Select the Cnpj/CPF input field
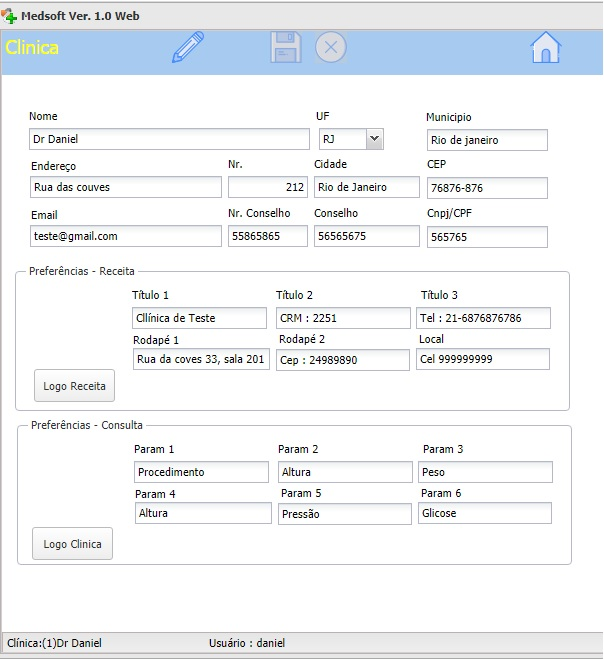The image size is (604, 659). (x=487, y=237)
